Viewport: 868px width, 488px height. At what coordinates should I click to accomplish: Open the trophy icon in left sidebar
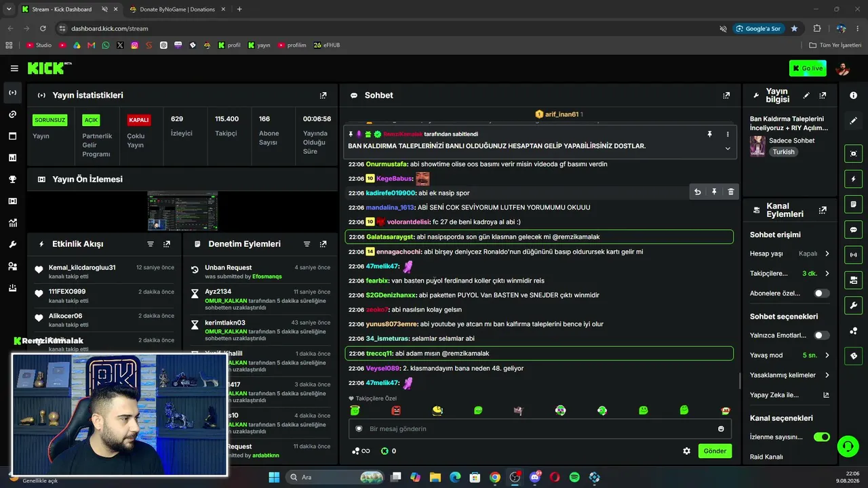pos(12,180)
